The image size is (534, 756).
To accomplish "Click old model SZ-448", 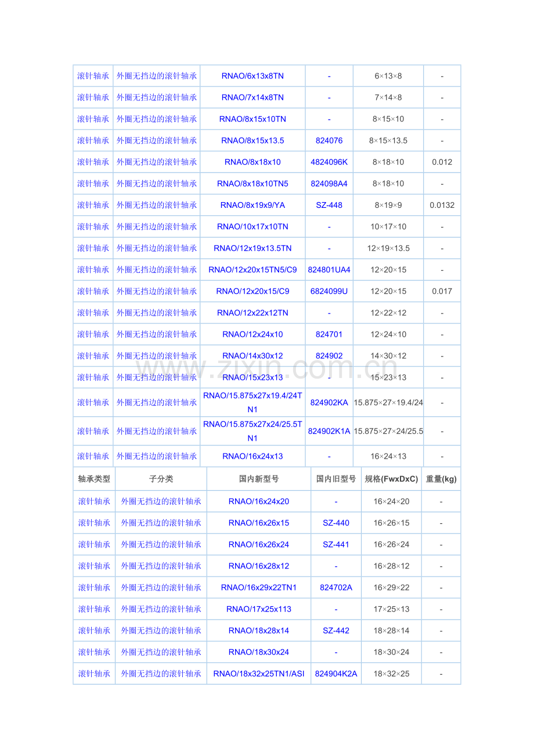I will click(329, 205).
